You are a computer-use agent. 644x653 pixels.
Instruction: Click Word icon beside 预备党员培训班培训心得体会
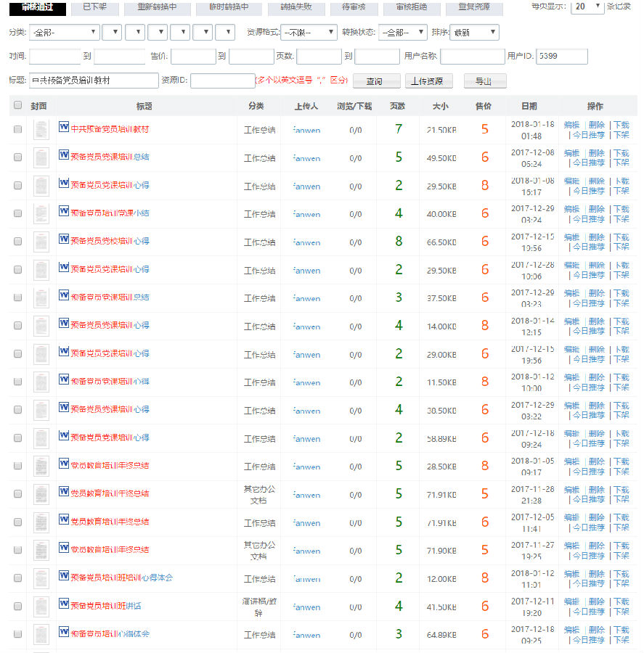click(64, 576)
